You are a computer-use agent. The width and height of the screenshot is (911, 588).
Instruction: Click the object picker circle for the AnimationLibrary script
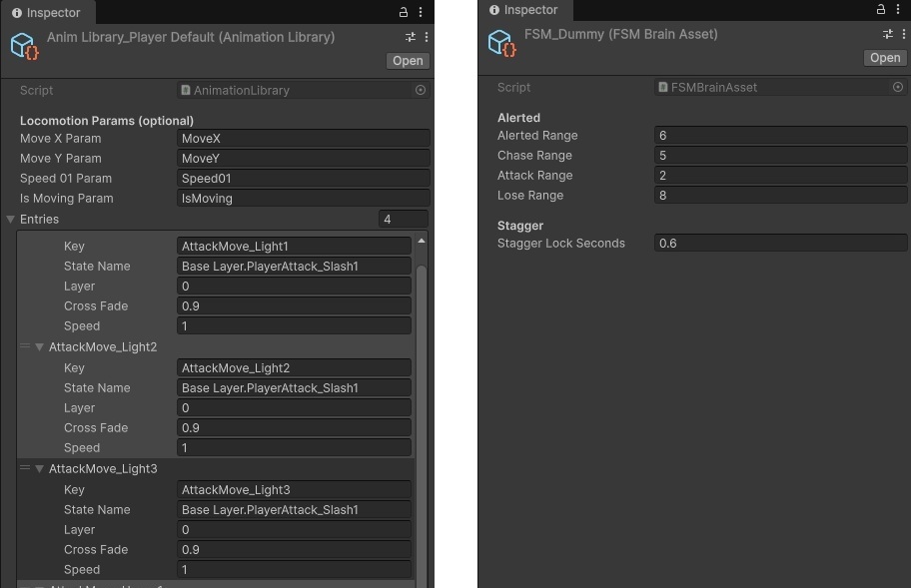[x=421, y=90]
